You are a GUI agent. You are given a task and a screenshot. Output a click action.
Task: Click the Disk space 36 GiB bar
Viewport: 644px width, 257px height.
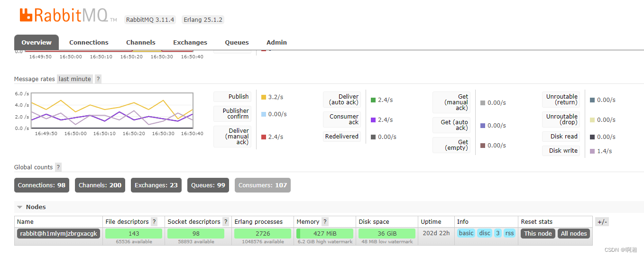pyautogui.click(x=387, y=233)
